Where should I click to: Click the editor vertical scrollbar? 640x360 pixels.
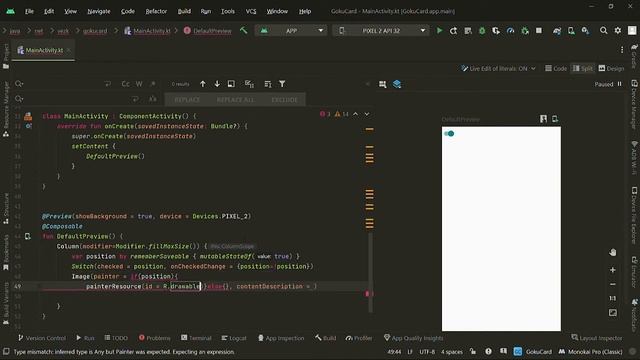tap(370, 272)
